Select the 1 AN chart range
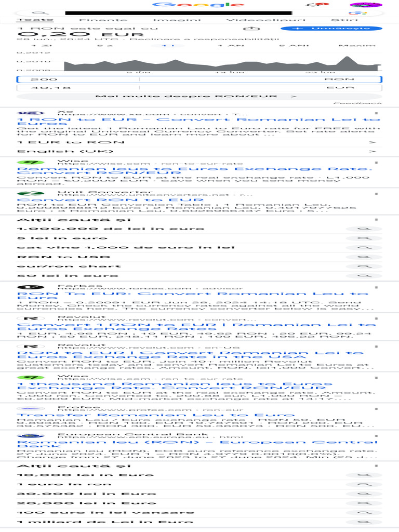This screenshot has height=532, width=399. [231, 46]
